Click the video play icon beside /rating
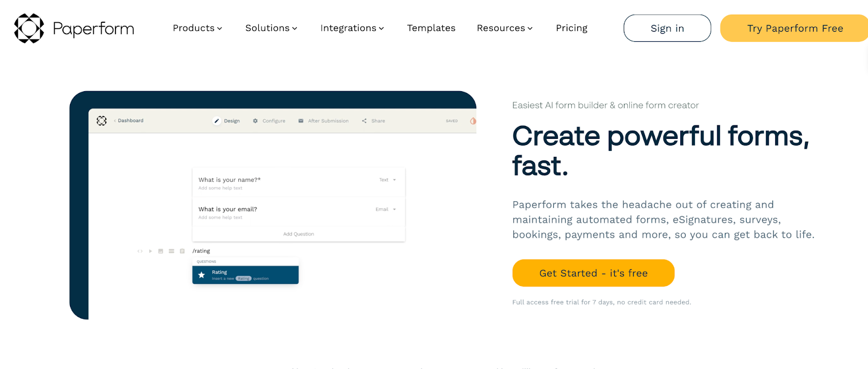 coord(150,251)
